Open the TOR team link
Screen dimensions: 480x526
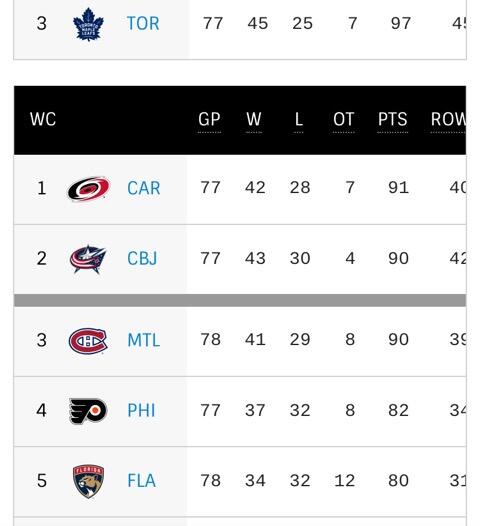pyautogui.click(x=143, y=23)
